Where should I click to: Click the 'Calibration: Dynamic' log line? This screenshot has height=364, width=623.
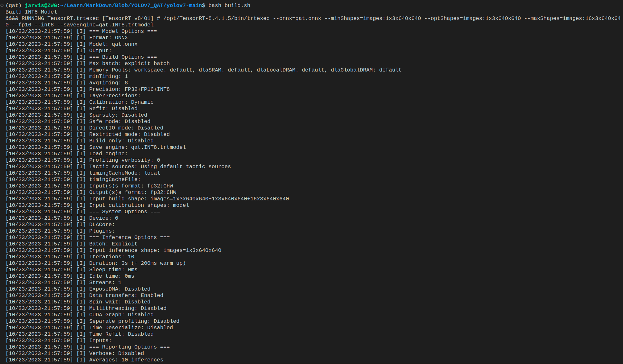pos(121,102)
